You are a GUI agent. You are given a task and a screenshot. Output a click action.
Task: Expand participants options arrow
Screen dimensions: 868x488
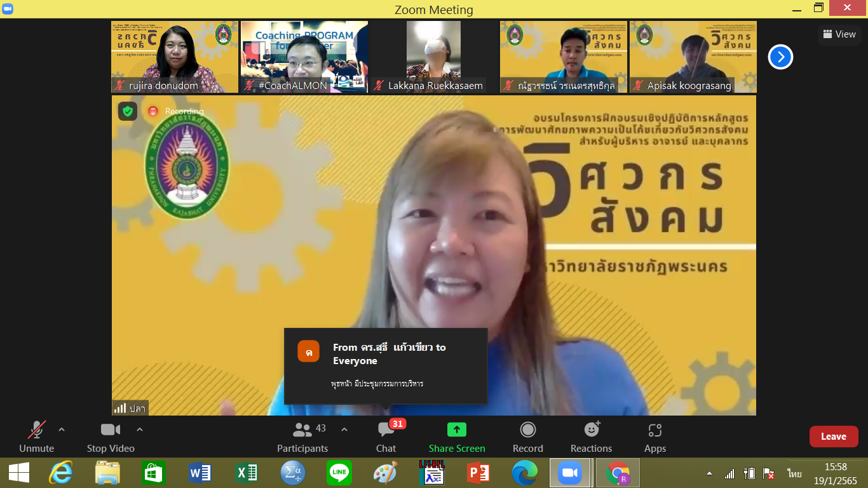(x=344, y=430)
